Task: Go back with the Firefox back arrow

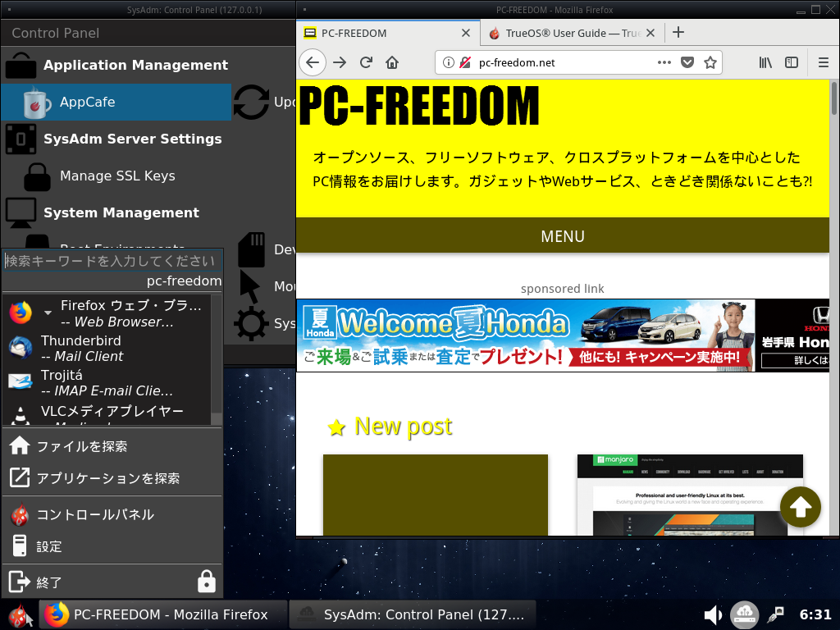Action: click(313, 62)
